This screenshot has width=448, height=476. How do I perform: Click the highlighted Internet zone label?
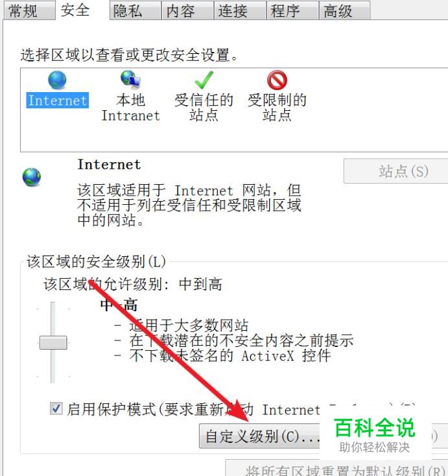57,101
